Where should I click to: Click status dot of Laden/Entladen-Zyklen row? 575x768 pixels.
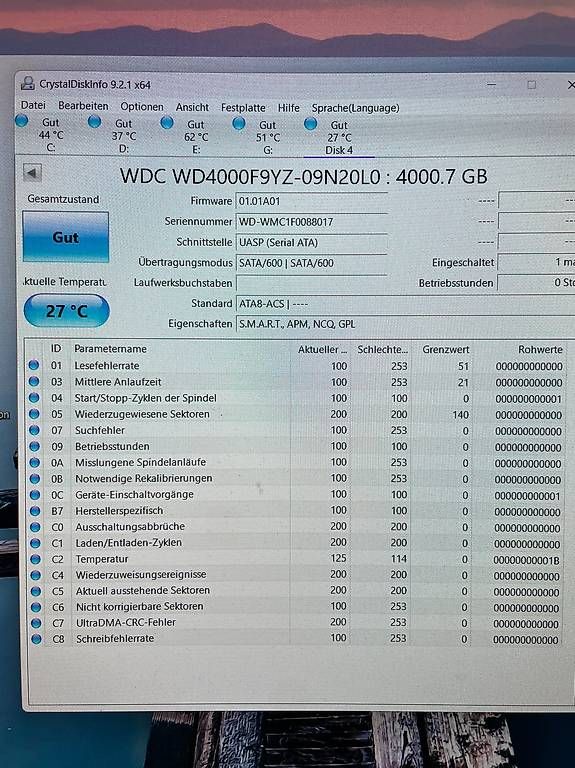(x=35, y=543)
